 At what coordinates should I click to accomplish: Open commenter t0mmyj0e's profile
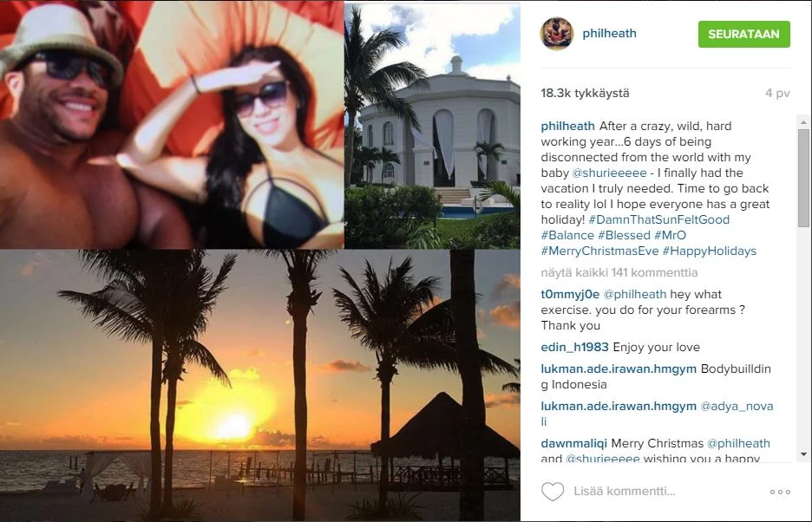coord(570,294)
